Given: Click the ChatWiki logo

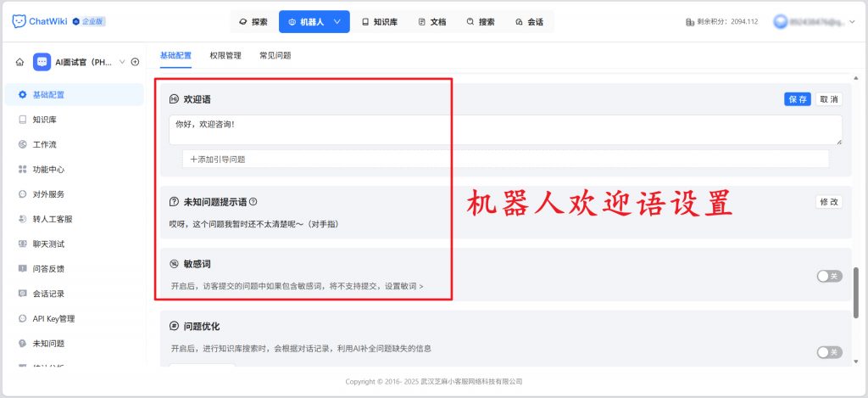Looking at the screenshot, I should 40,21.
